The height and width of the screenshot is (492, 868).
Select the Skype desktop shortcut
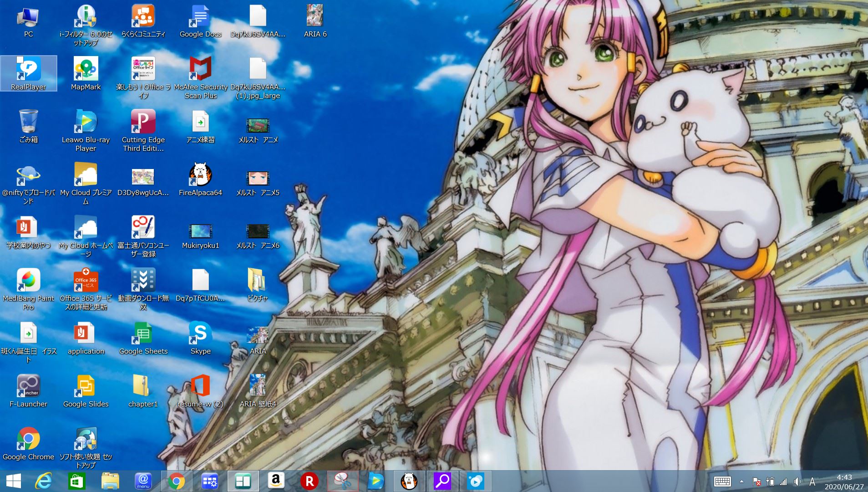pos(200,338)
